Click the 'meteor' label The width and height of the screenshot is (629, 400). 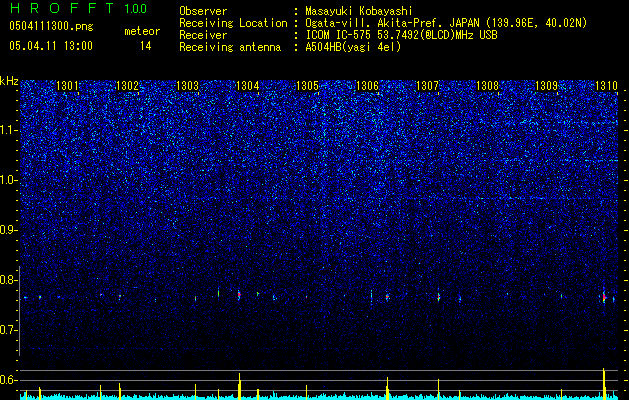[142, 31]
